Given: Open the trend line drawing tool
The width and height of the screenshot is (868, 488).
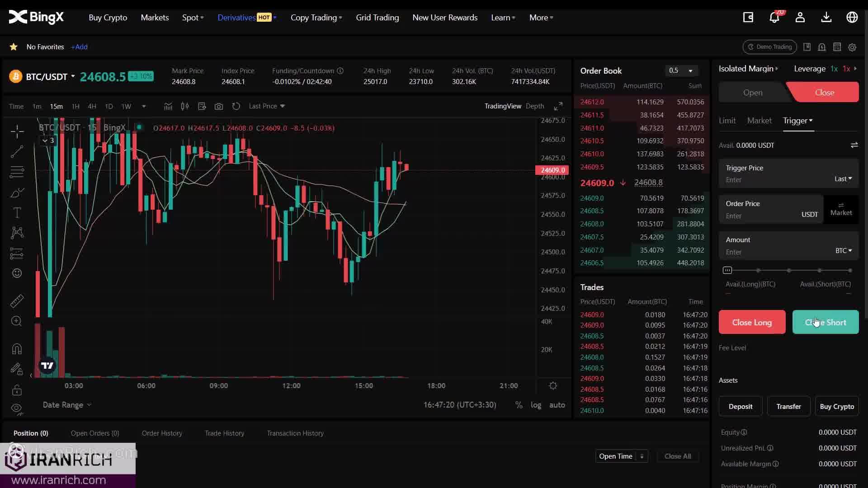Looking at the screenshot, I should point(17,151).
